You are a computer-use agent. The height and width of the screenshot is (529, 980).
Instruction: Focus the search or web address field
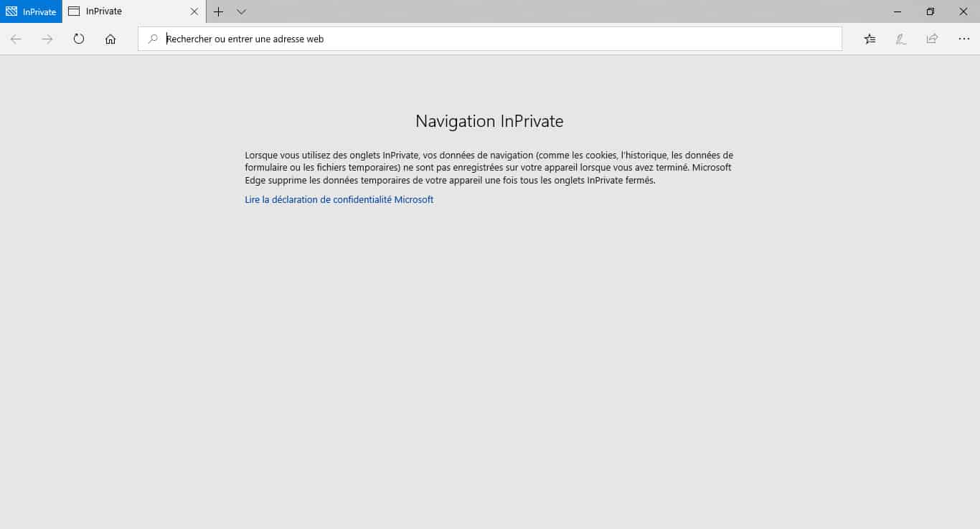[490, 39]
